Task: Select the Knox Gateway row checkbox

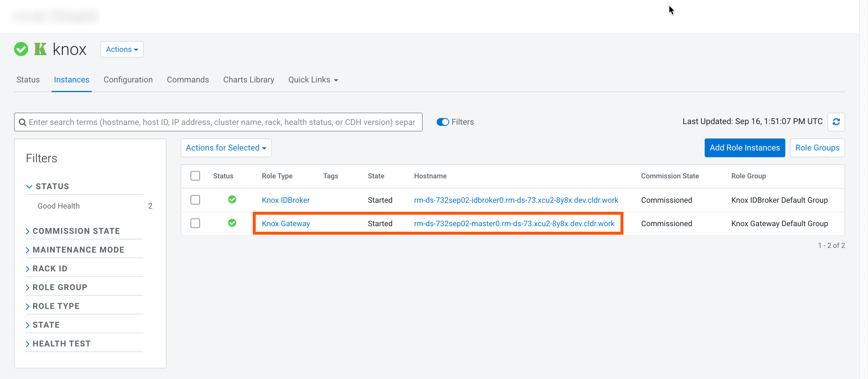Action: [195, 223]
